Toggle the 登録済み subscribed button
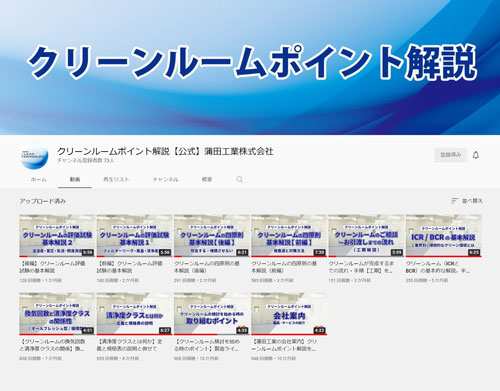Image resolution: width=500 pixels, height=391 pixels. (451, 155)
